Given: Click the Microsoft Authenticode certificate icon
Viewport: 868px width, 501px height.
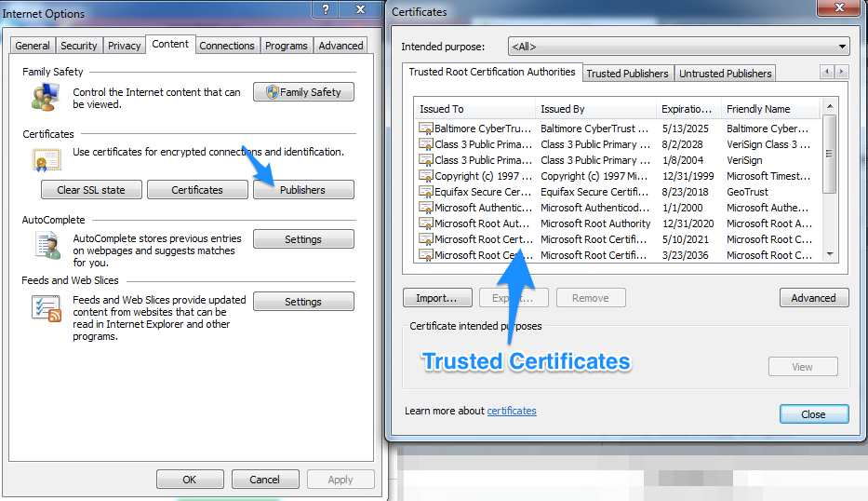Looking at the screenshot, I should click(x=426, y=208).
